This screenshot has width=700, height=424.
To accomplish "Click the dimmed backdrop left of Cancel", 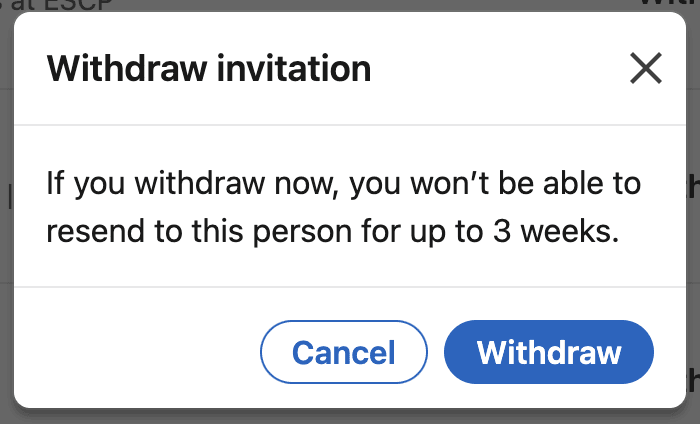I will coord(6,352).
